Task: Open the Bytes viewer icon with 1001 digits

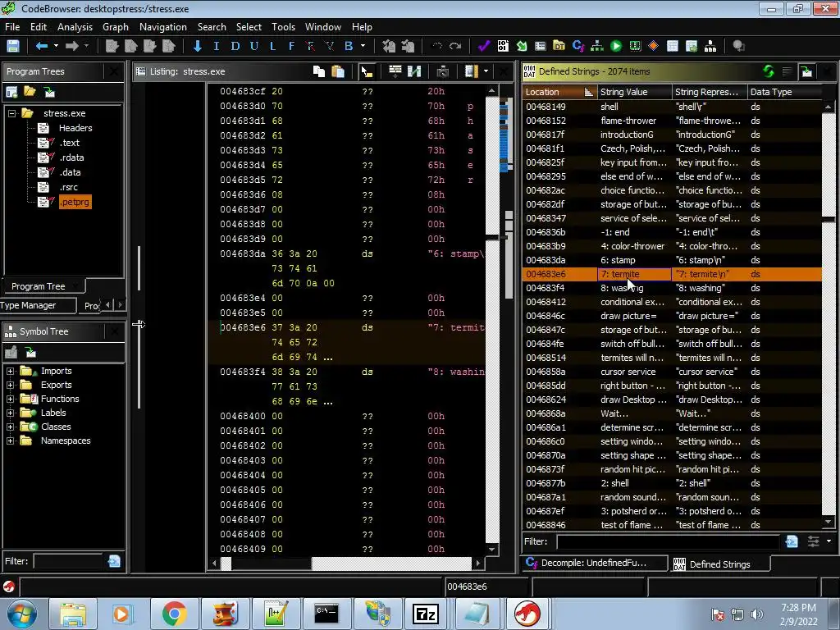Action: pos(503,46)
